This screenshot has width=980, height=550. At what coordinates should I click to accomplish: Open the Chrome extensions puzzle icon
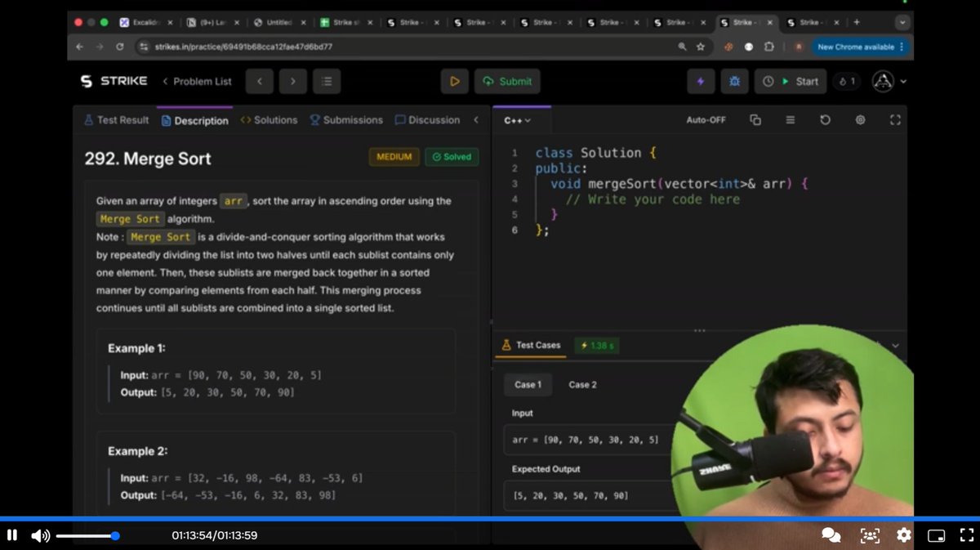click(768, 47)
